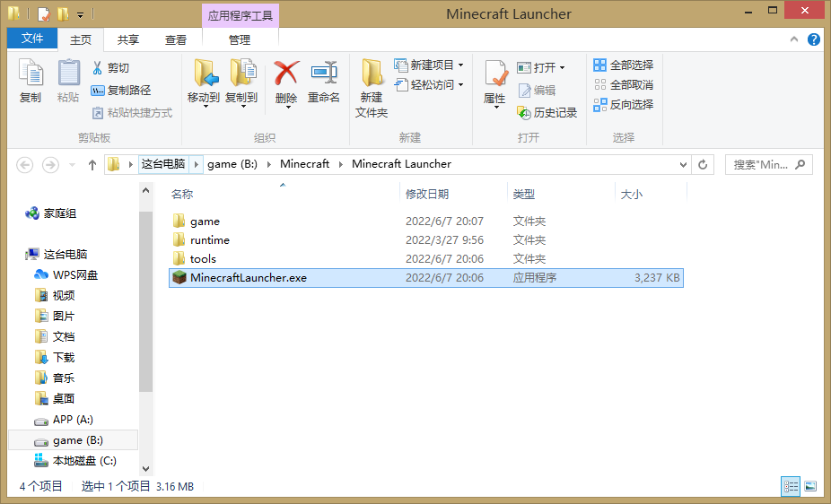The width and height of the screenshot is (831, 504).
Task: Open 下载 downloads in navigation pane
Action: pos(55,357)
